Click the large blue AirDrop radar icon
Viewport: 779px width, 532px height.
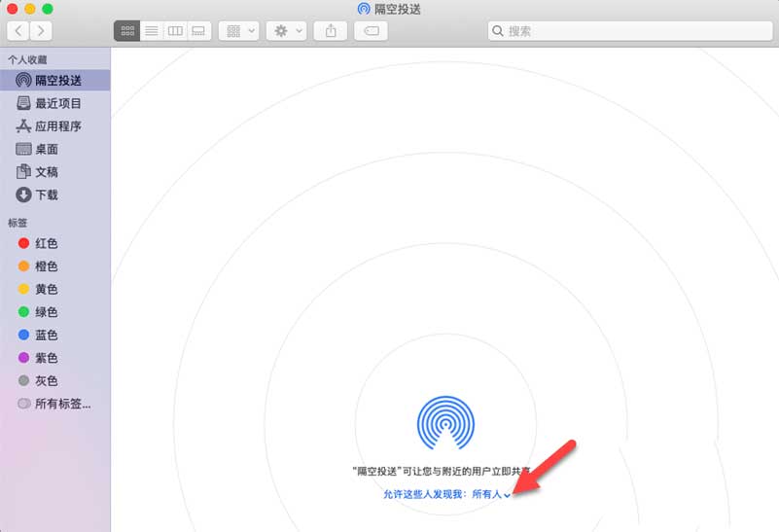(445, 423)
